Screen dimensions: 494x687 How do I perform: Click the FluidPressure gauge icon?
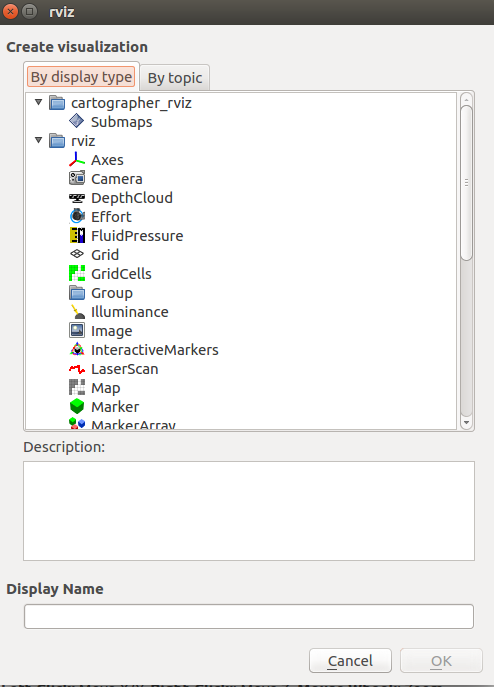[x=77, y=236]
